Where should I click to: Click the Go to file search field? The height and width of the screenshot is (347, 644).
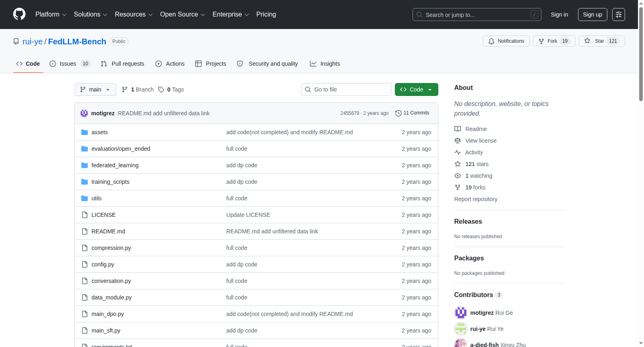point(346,89)
